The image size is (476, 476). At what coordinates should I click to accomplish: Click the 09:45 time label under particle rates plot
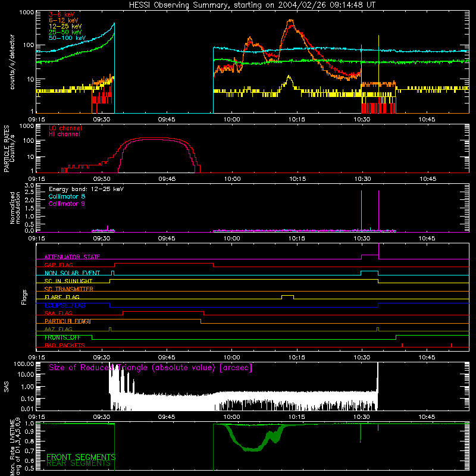(x=167, y=179)
